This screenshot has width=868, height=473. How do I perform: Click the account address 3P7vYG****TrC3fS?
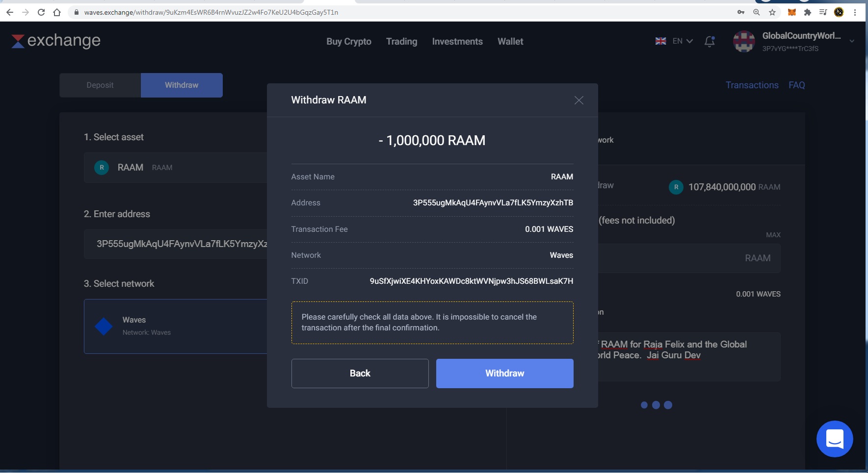(x=790, y=49)
